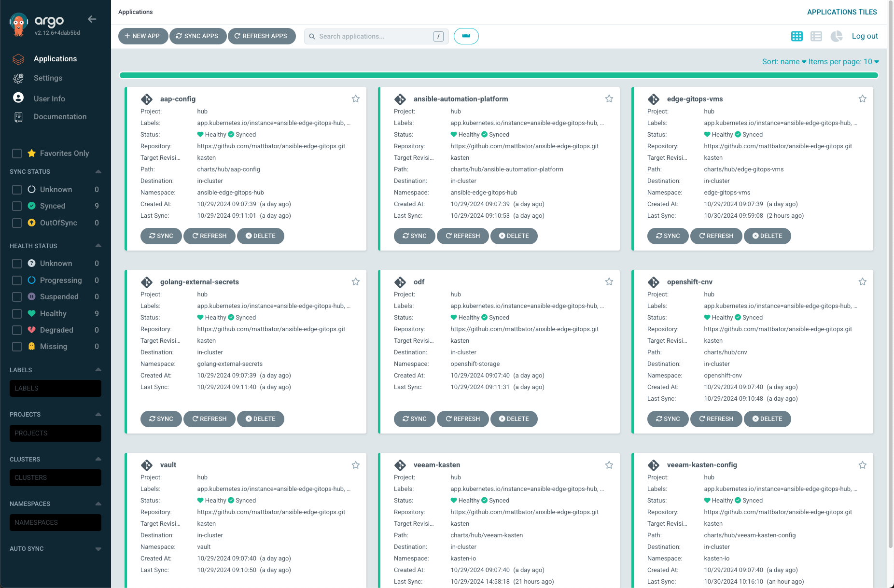
Task: Check the Degraded filter checkbox
Action: pyautogui.click(x=17, y=330)
